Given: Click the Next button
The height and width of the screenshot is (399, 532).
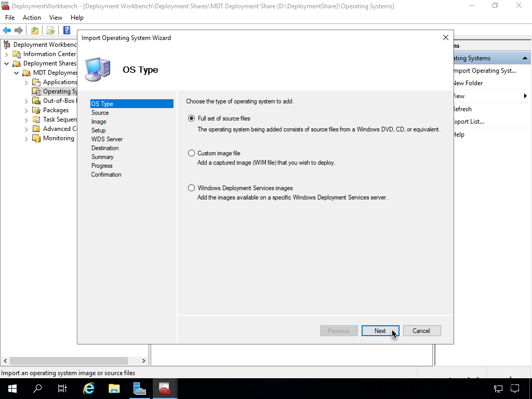Looking at the screenshot, I should [x=380, y=331].
